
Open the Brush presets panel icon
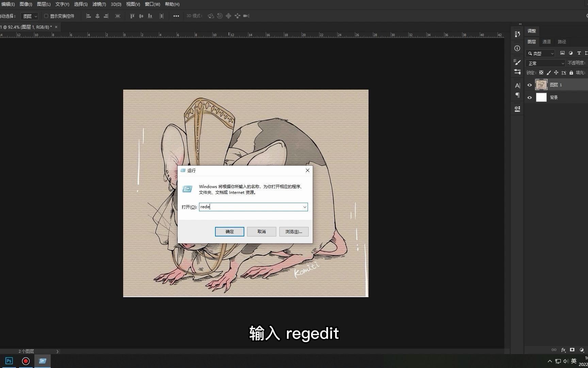click(x=517, y=62)
